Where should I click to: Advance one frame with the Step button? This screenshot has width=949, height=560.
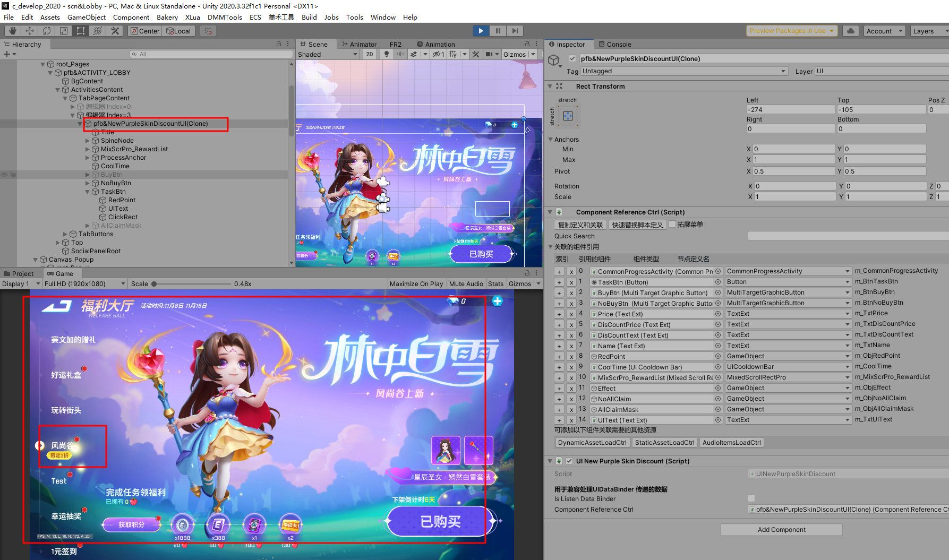pyautogui.click(x=515, y=31)
